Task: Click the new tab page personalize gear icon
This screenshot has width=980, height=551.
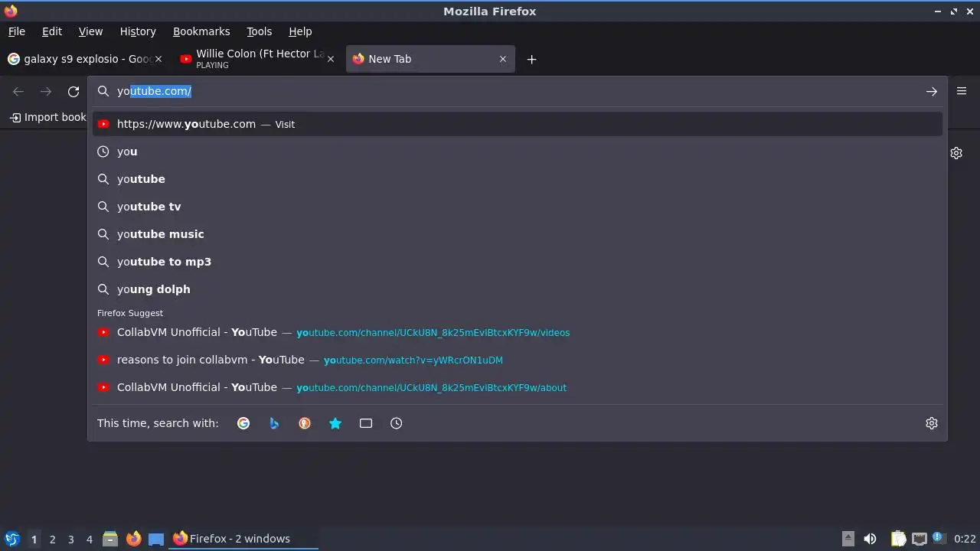Action: (x=956, y=153)
